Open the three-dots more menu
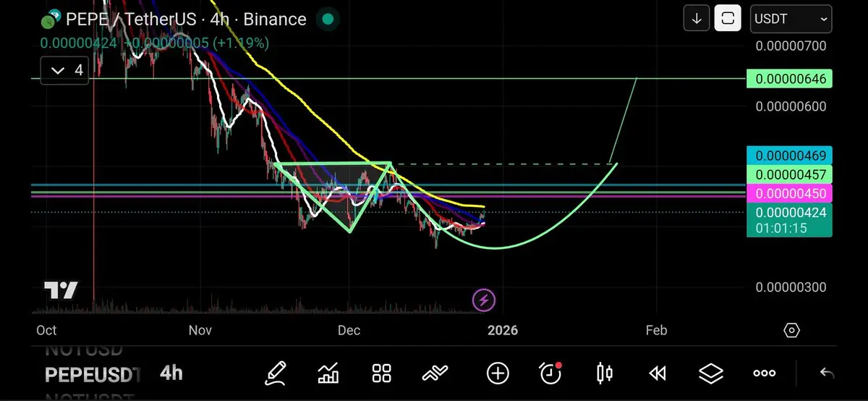 pyautogui.click(x=765, y=373)
